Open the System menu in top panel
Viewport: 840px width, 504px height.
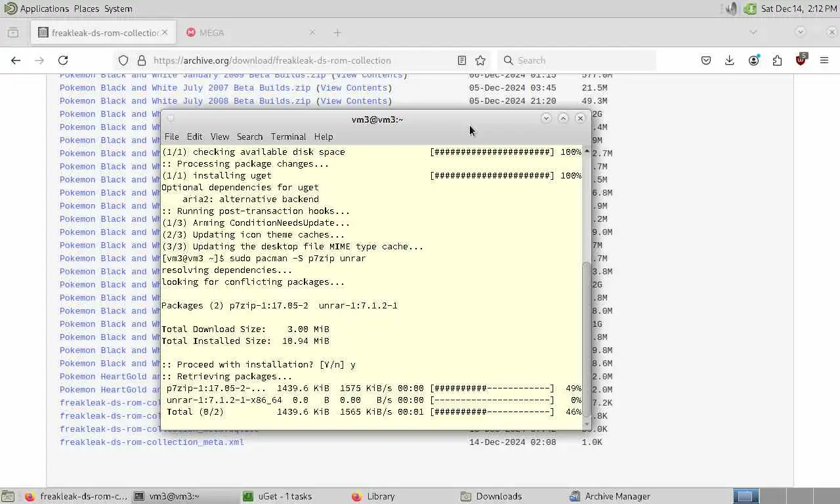pos(118,9)
